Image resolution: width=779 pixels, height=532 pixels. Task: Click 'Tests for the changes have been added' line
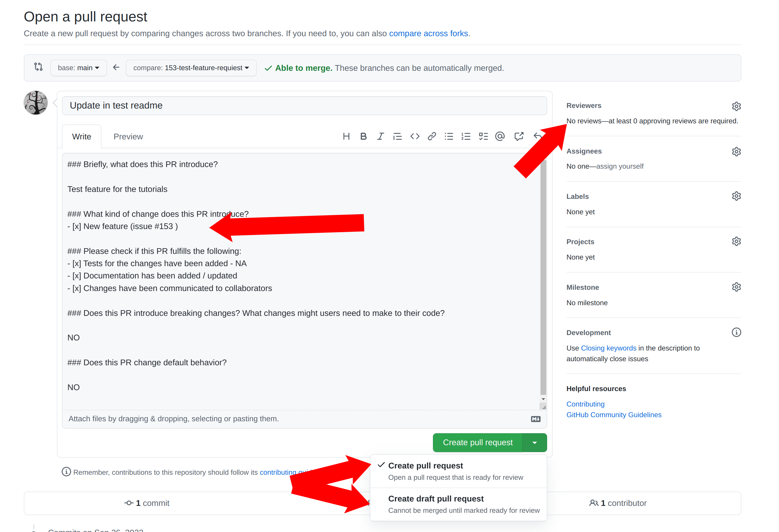point(157,264)
